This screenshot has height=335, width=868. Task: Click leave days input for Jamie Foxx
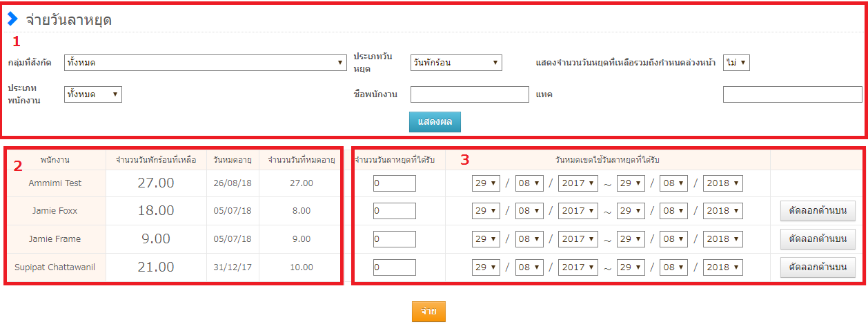[394, 211]
